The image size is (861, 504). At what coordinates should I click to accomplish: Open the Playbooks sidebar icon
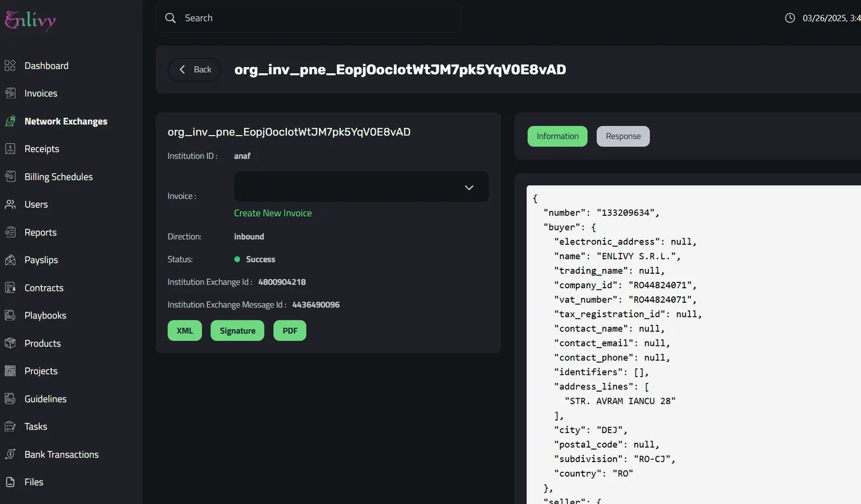10,315
